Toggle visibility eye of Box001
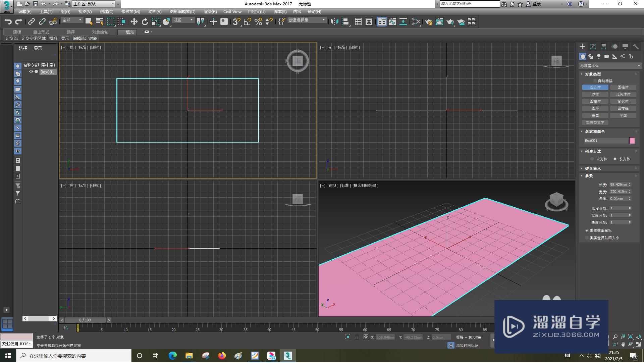The height and width of the screenshot is (363, 644). coord(31,72)
